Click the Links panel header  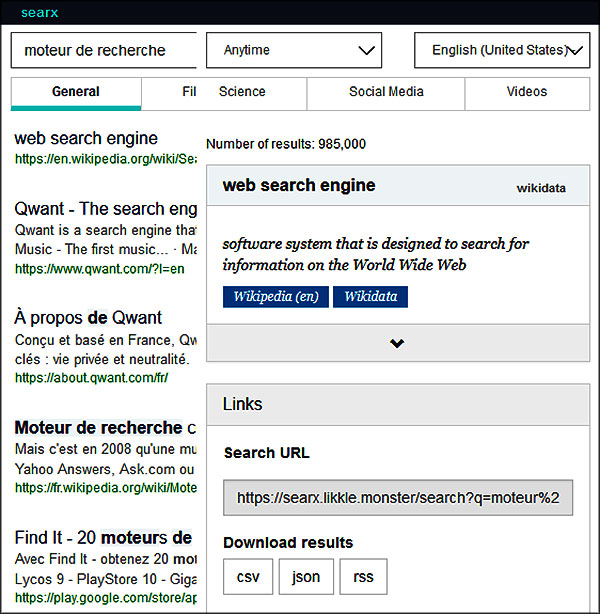(398, 405)
